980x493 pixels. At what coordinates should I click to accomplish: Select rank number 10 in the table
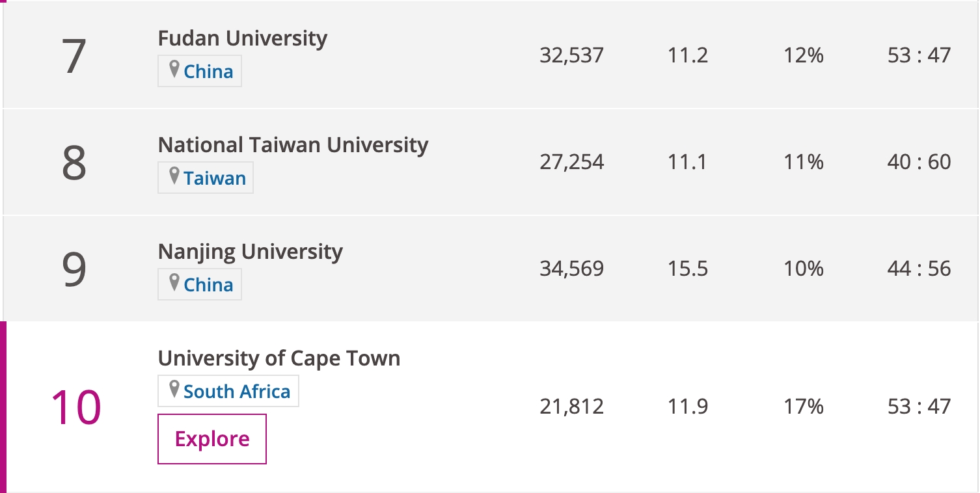76,407
